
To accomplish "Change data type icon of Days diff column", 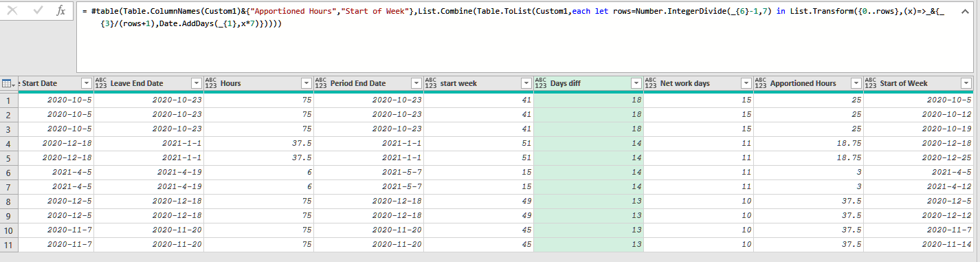I will click(x=540, y=83).
